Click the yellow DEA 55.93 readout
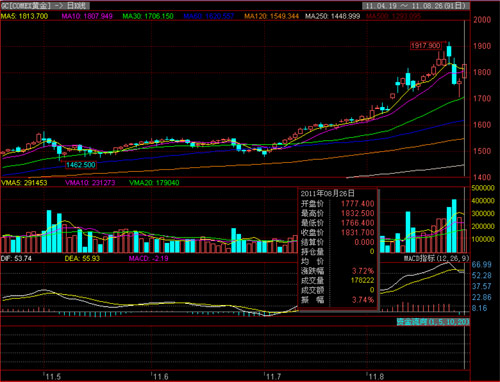 pyautogui.click(x=82, y=258)
